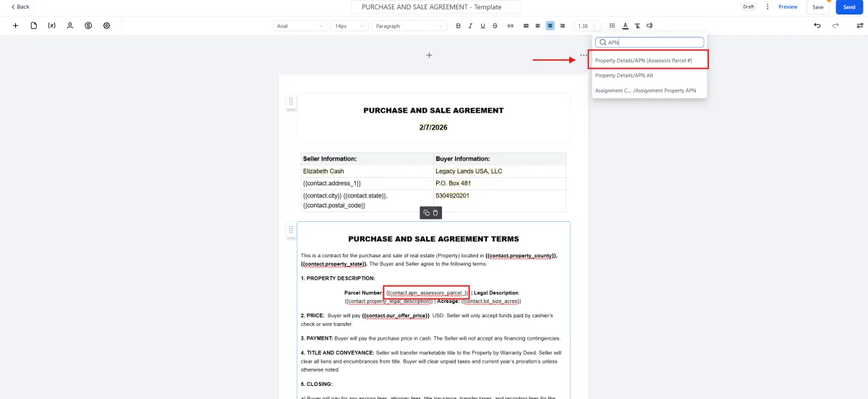This screenshot has width=868, height=399.
Task: Toggle underline formatting
Action: click(x=482, y=25)
